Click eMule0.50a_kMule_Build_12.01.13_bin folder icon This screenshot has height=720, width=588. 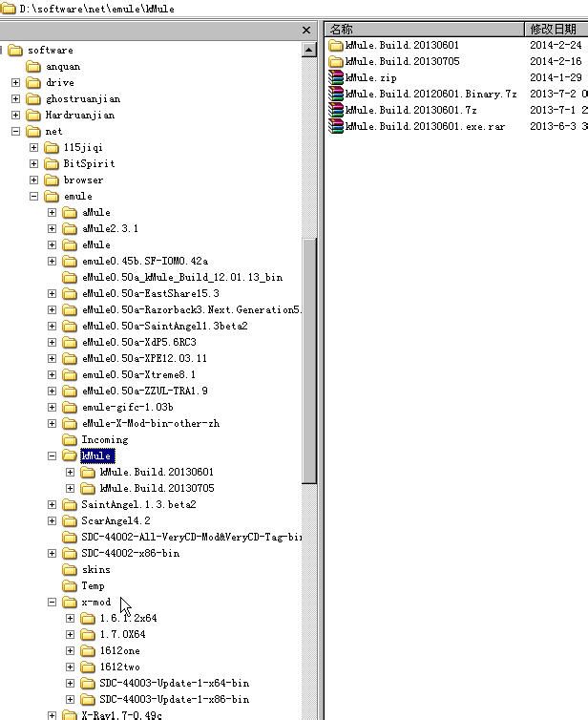[70, 277]
